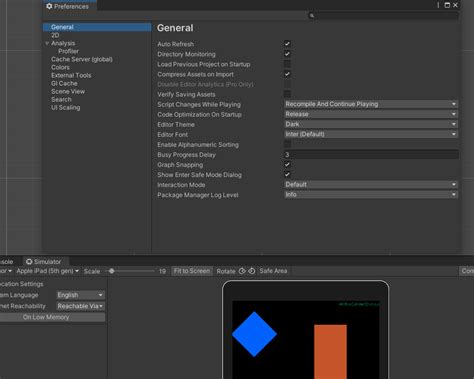Enable Alphanumeric Sorting checkbox
The height and width of the screenshot is (379, 474).
click(287, 144)
